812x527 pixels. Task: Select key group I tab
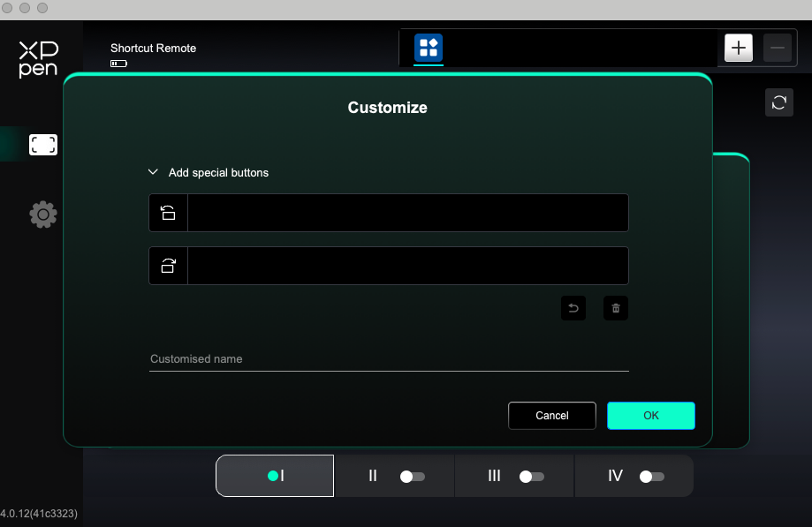pos(275,476)
